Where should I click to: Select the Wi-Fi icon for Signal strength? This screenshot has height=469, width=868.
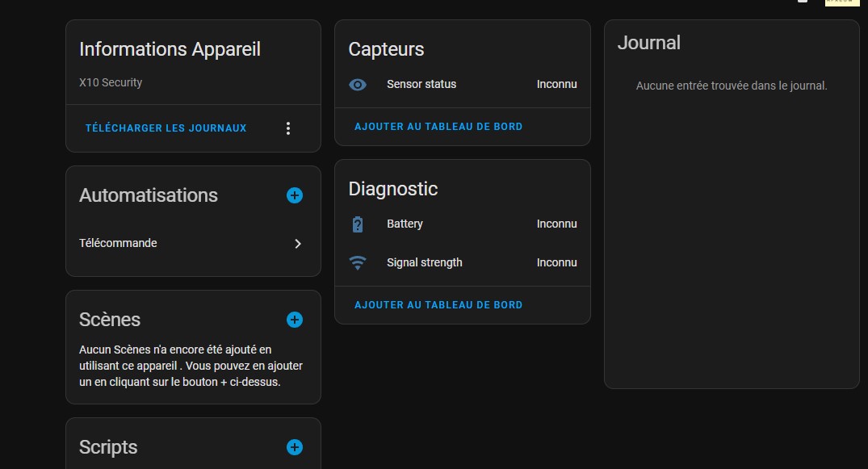358,262
